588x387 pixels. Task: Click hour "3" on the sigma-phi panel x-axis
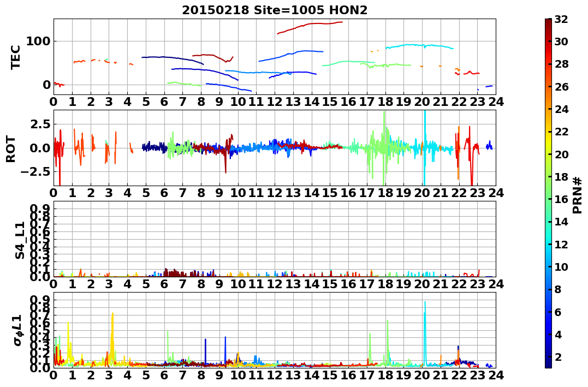[x=109, y=375]
